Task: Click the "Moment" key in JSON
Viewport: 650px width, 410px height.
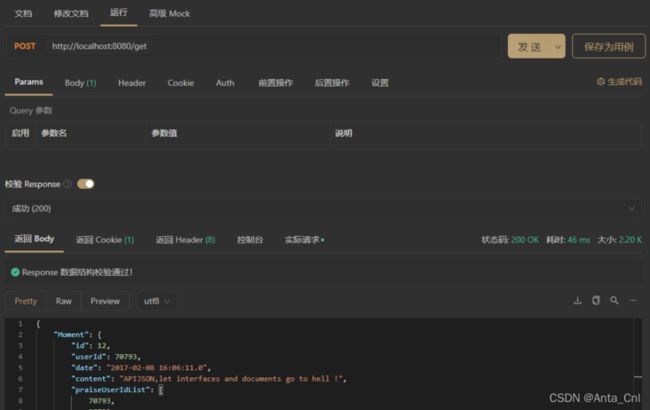Action: 71,335
